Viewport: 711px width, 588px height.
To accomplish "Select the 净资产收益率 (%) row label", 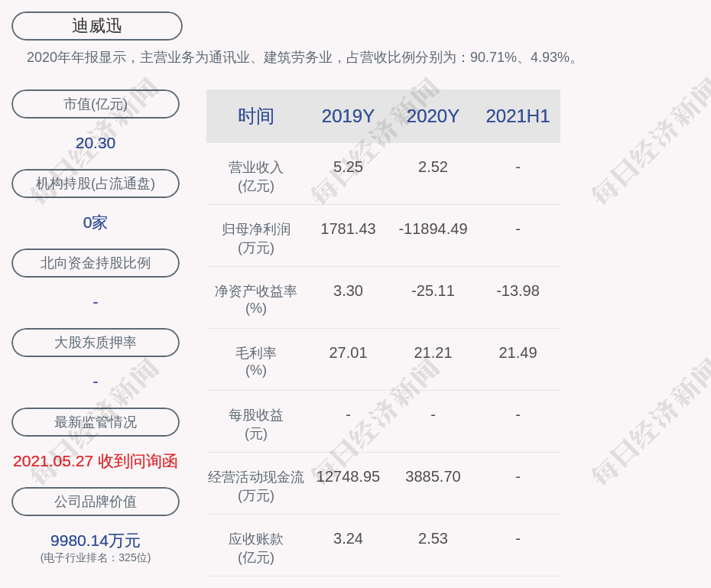I will [x=256, y=300].
